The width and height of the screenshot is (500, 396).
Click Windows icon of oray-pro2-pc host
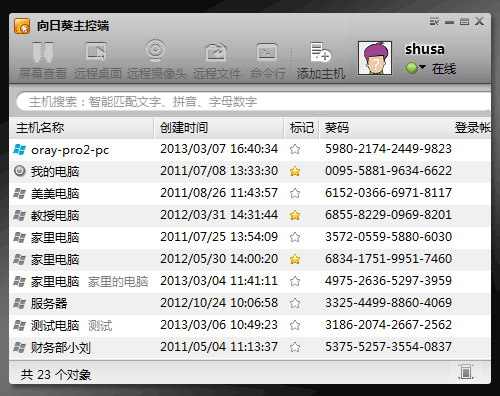[x=19, y=149]
